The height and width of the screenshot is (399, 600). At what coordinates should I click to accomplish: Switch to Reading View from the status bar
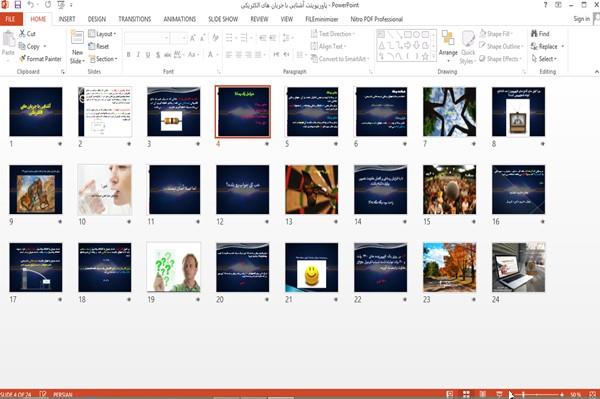(483, 394)
